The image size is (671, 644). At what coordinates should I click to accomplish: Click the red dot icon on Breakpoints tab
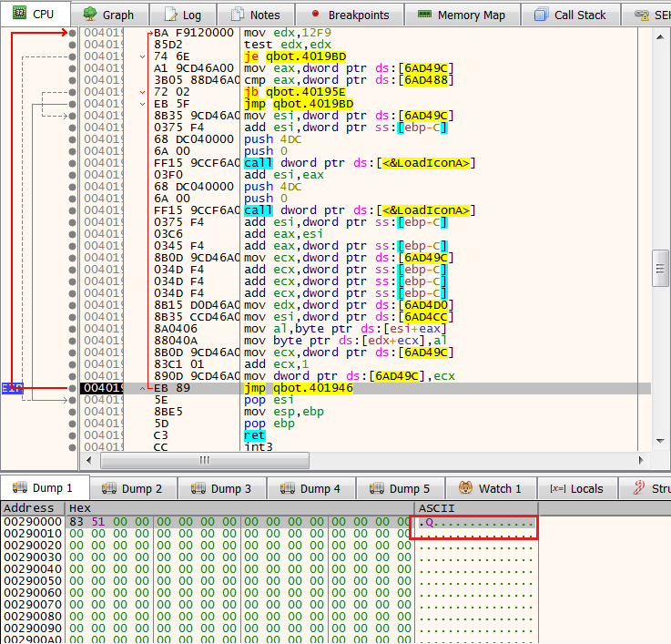coord(315,14)
